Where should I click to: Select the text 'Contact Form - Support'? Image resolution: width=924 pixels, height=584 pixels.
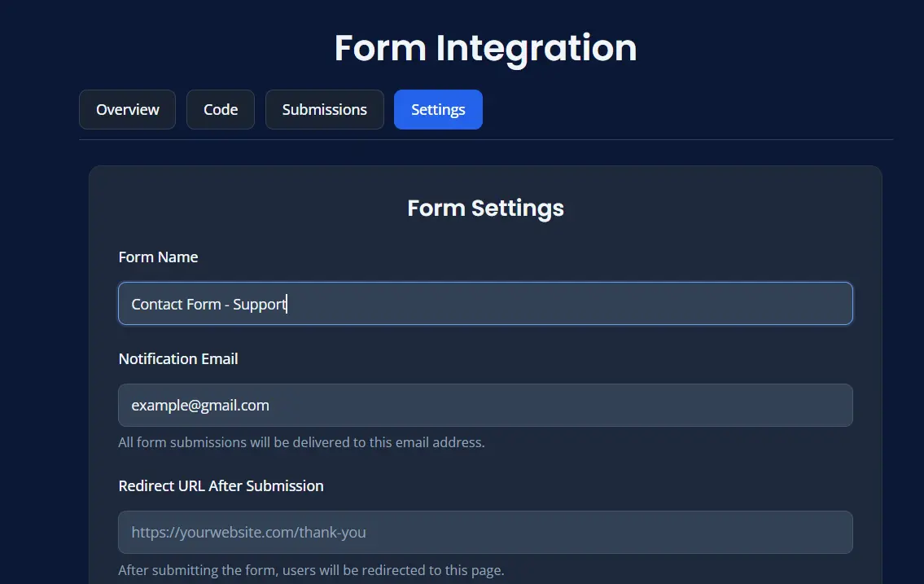(x=208, y=303)
